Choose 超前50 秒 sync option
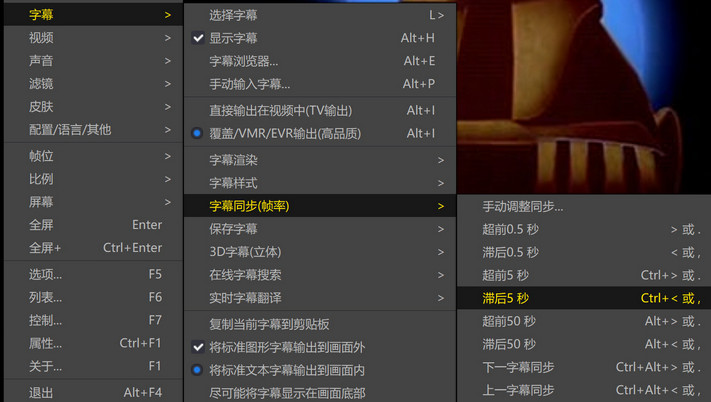 pyautogui.click(x=584, y=321)
